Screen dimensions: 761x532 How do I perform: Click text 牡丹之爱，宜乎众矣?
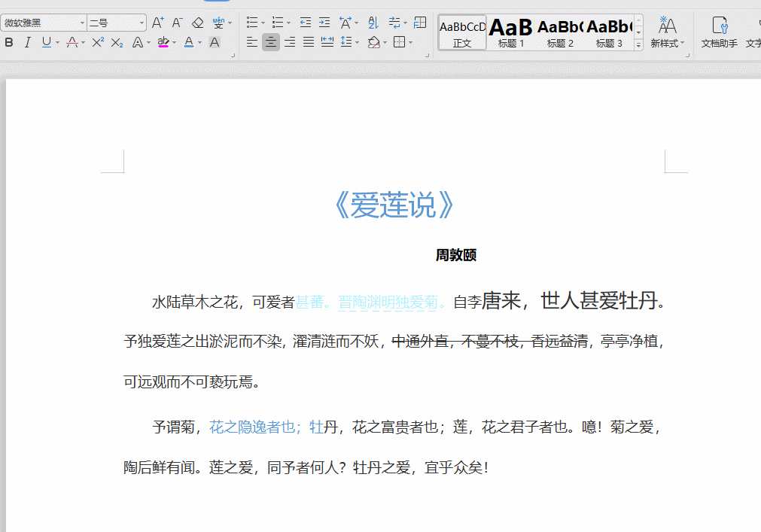[418, 468]
